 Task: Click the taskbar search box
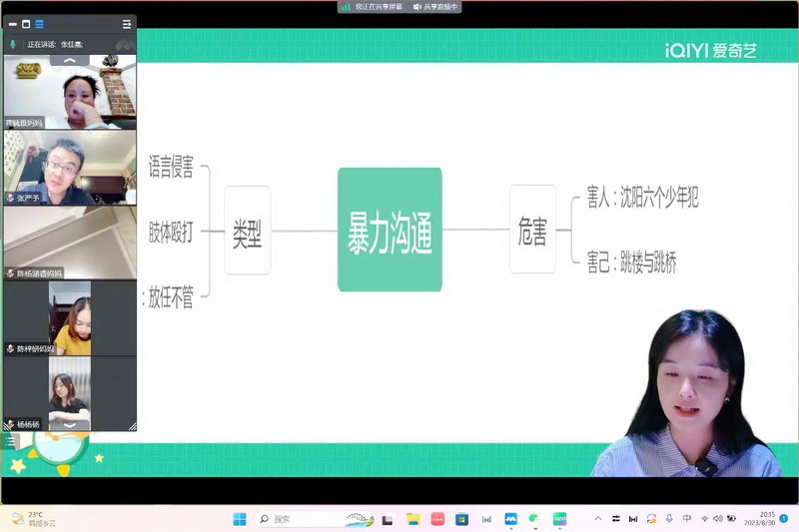tap(300, 519)
